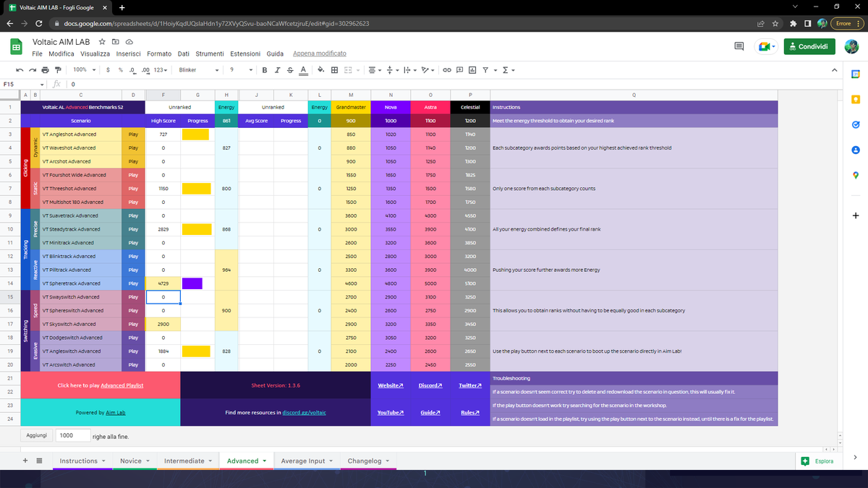The width and height of the screenshot is (868, 488).
Task: Apply currency format with the $ icon
Action: point(109,70)
